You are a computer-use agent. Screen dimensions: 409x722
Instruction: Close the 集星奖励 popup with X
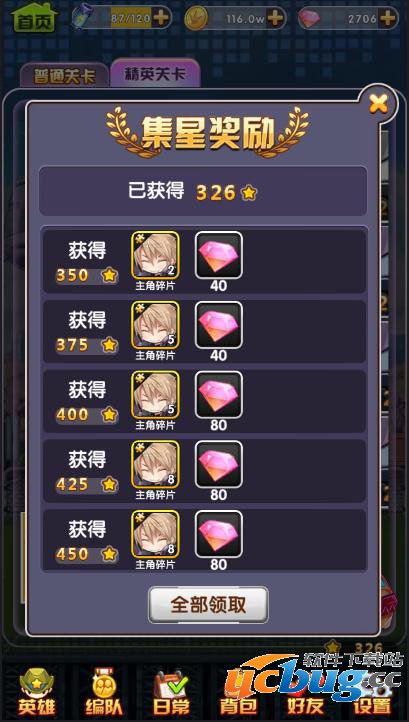pyautogui.click(x=379, y=105)
